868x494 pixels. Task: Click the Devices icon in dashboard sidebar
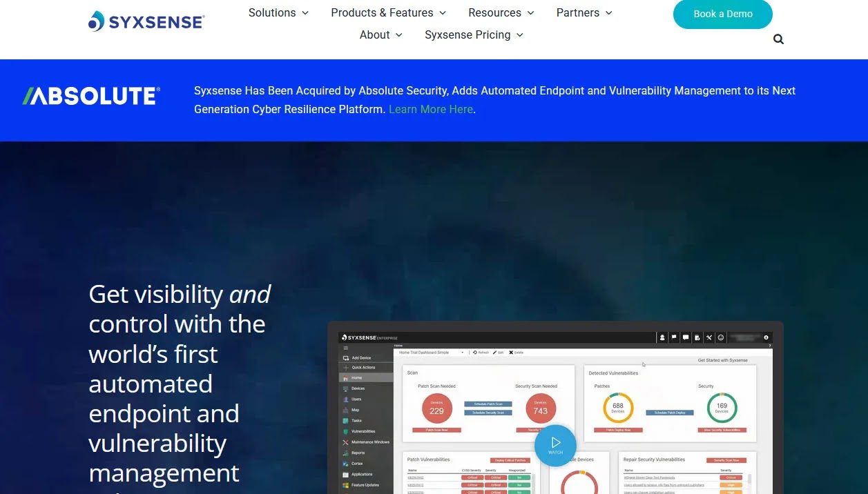pos(346,388)
